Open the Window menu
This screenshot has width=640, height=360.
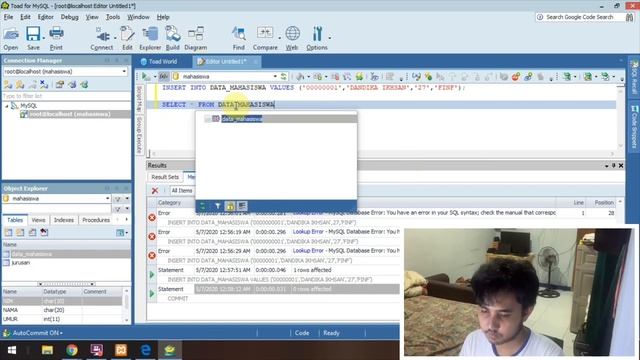pyautogui.click(x=138, y=17)
